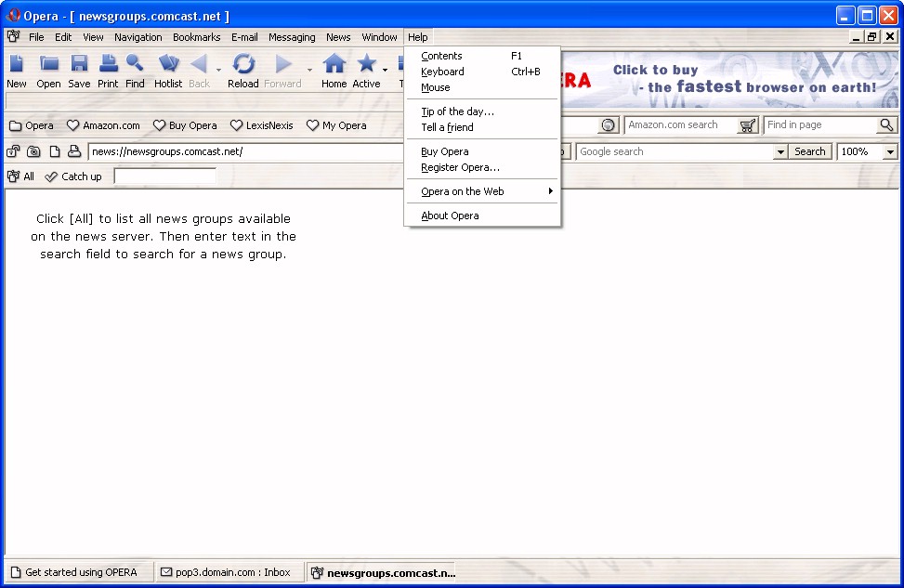
Task: Open the LexisNexis bookmark link
Action: 261,125
